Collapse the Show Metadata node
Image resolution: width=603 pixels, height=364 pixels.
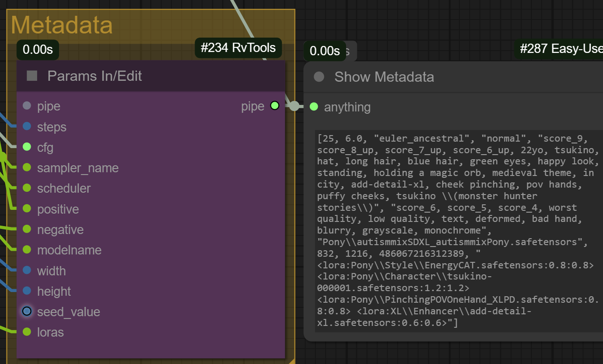[x=319, y=77]
